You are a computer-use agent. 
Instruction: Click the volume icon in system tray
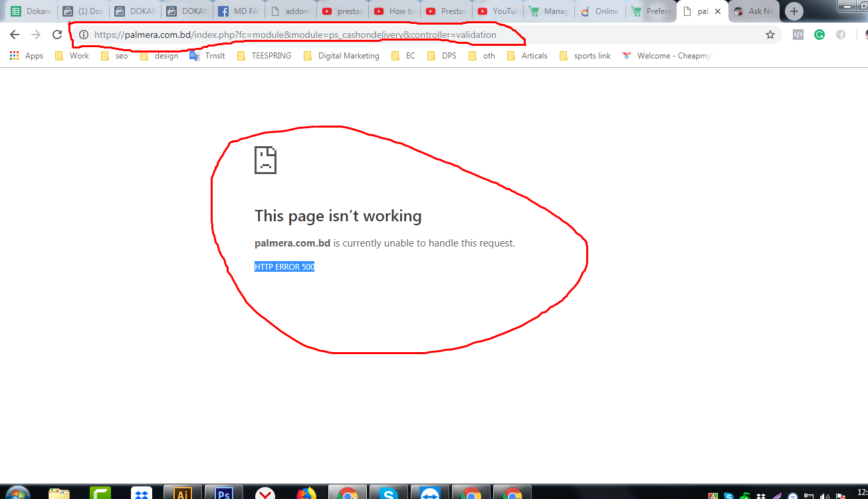[x=823, y=496]
